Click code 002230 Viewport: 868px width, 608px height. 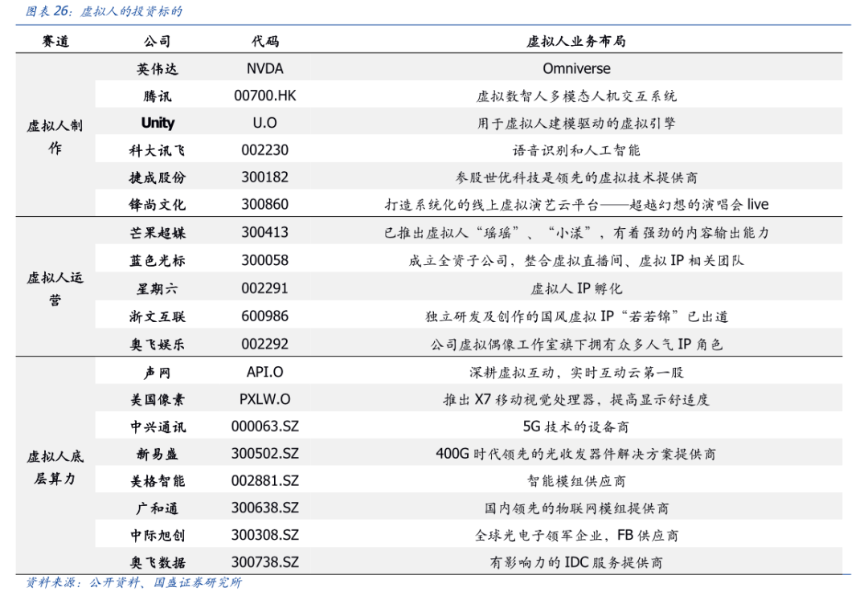265,150
